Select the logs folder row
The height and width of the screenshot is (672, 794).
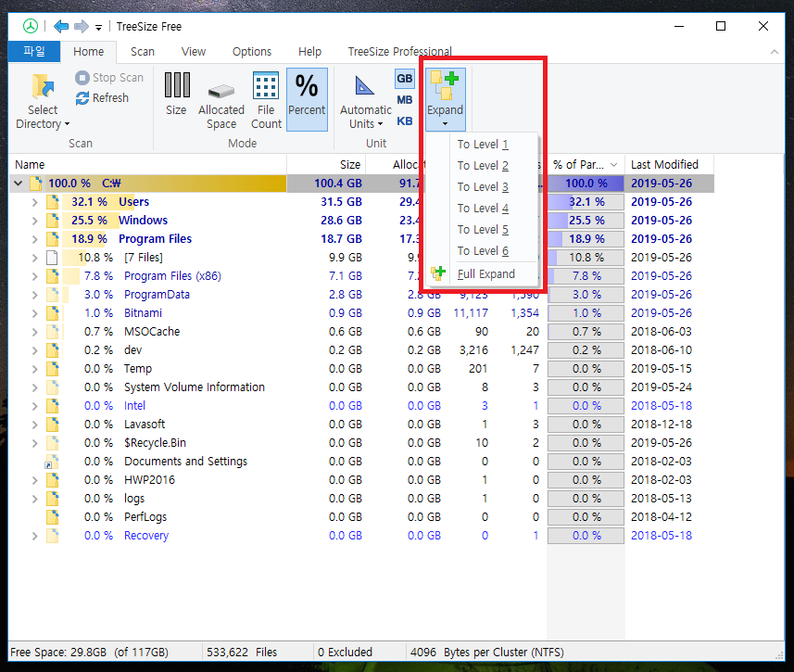click(362, 499)
